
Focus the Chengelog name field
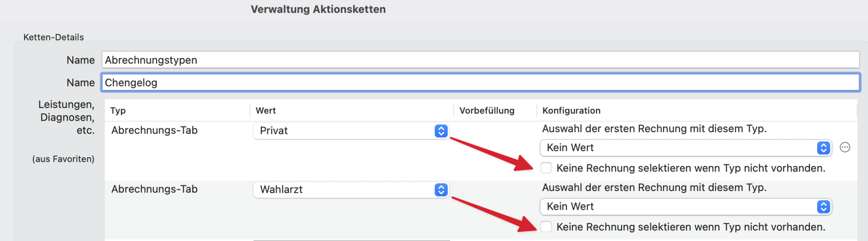[480, 83]
